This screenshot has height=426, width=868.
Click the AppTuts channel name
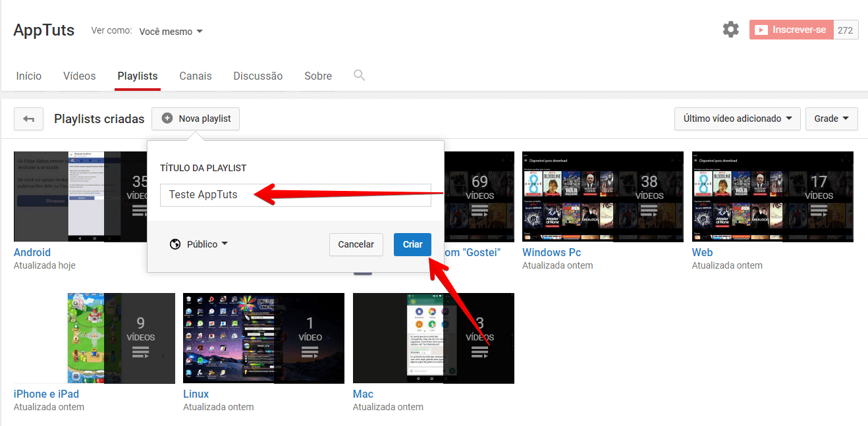[44, 30]
